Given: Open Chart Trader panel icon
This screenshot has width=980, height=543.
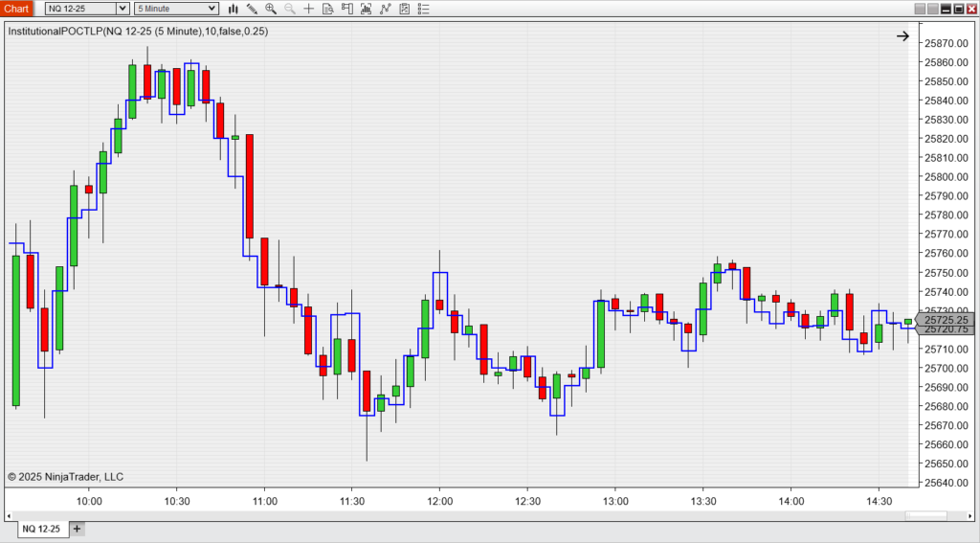Looking at the screenshot, I should click(346, 9).
